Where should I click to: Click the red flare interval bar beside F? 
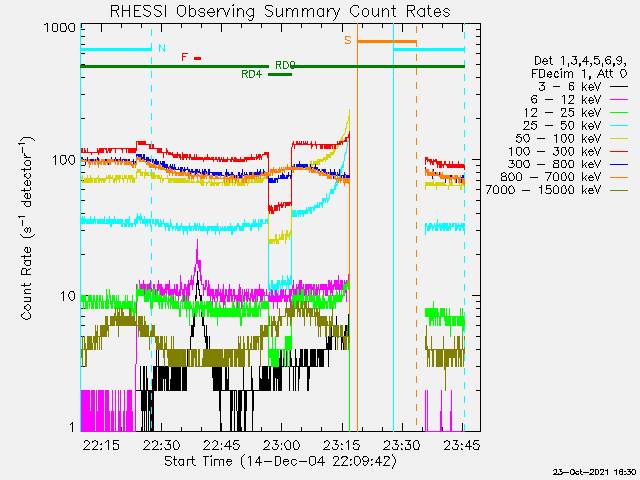(198, 58)
